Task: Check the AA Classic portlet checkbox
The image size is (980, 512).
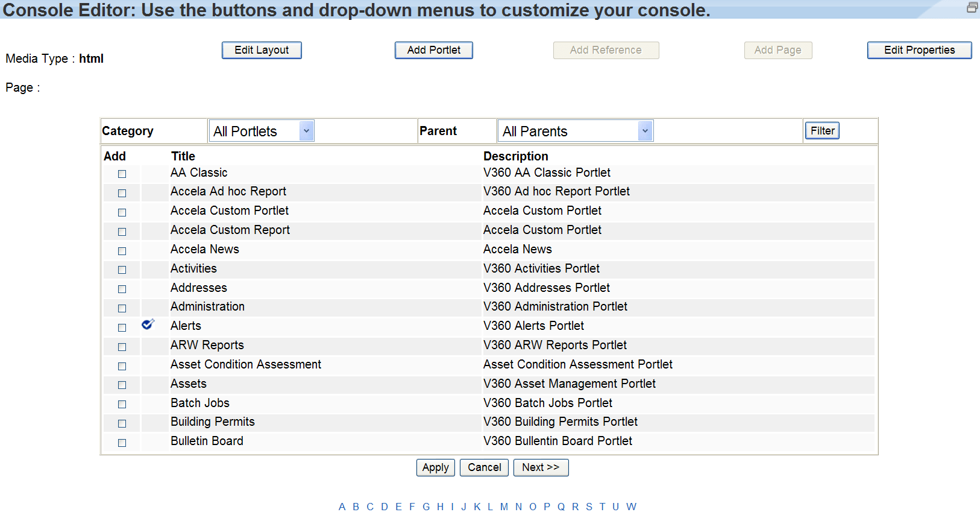Action: [122, 174]
